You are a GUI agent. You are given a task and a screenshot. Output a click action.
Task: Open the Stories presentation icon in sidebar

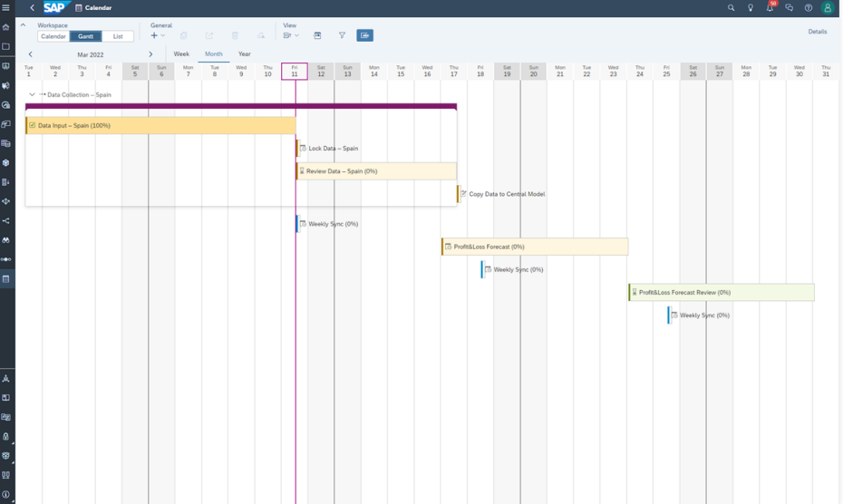tap(6, 66)
